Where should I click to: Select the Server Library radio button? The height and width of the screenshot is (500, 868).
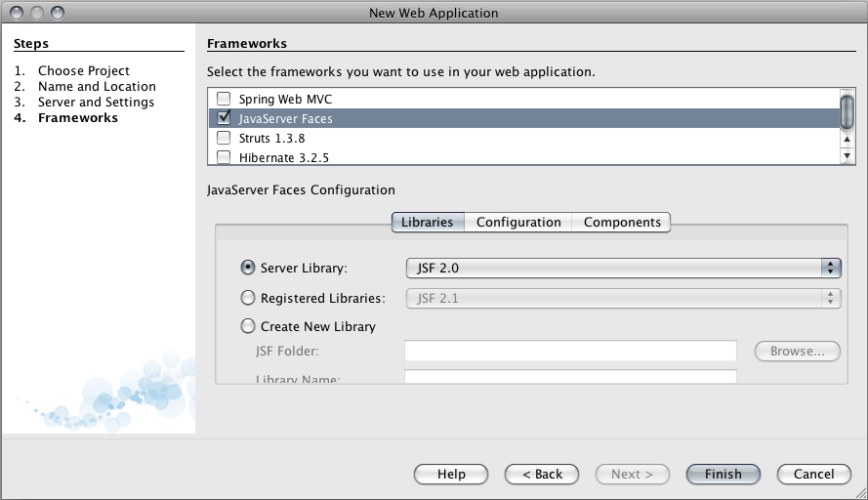pos(247,268)
